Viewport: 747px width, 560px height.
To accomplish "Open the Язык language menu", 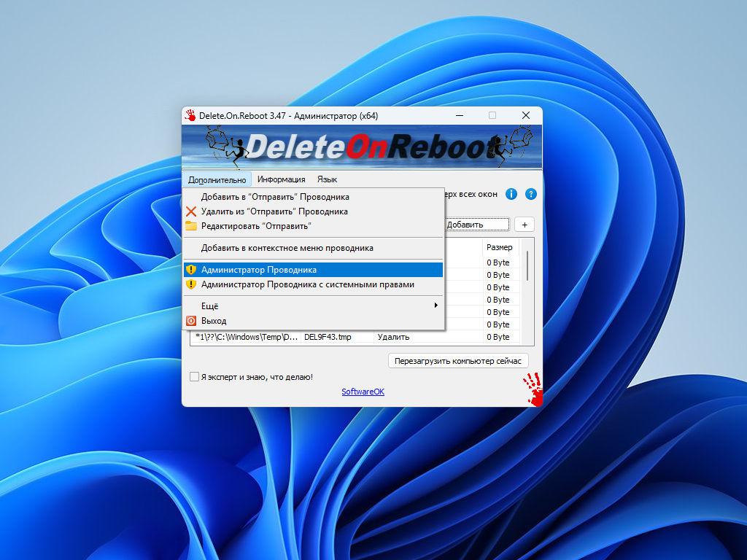I will point(327,179).
